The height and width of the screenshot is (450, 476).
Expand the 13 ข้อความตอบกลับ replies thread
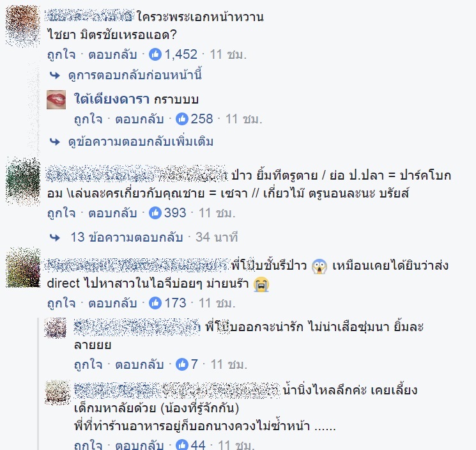[127, 237]
